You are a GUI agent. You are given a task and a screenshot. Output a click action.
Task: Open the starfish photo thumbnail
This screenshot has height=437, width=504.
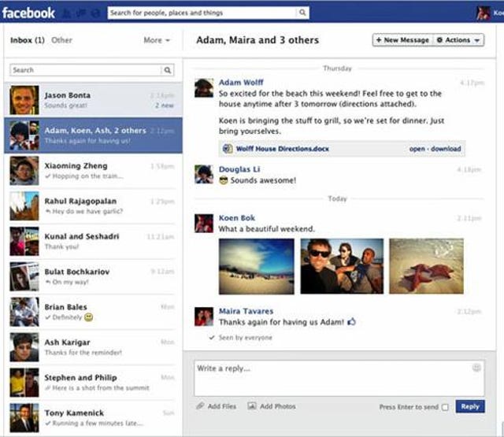pos(426,266)
